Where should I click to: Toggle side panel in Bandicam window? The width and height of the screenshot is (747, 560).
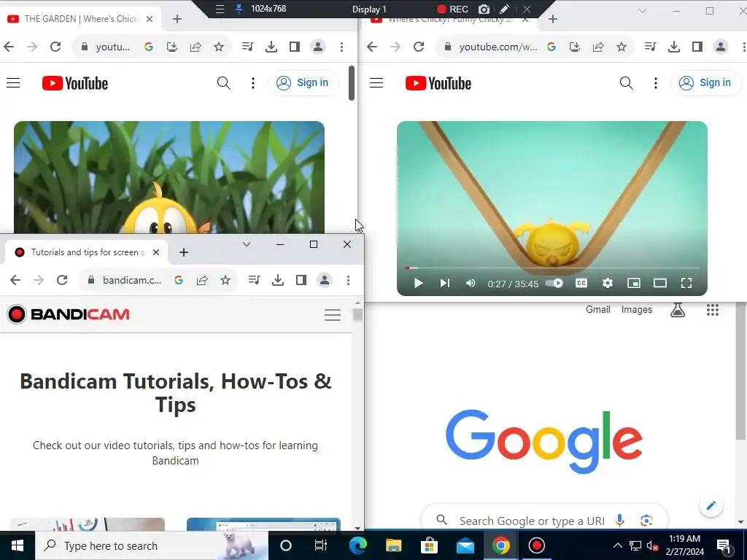(301, 280)
